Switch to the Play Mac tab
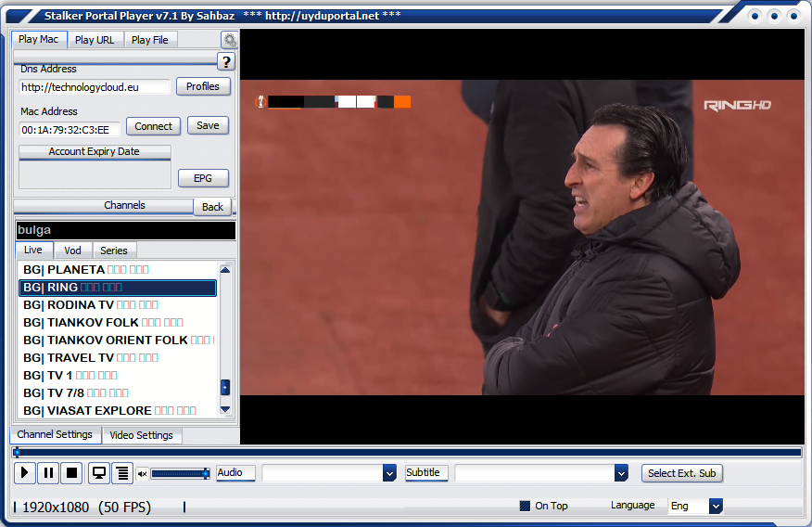This screenshot has width=812, height=527. pos(39,39)
